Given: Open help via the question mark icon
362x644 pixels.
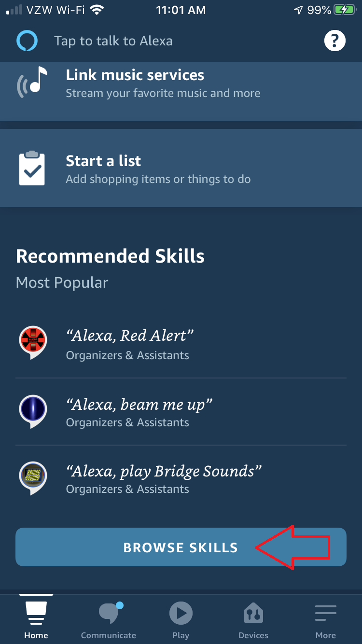Looking at the screenshot, I should point(335,41).
